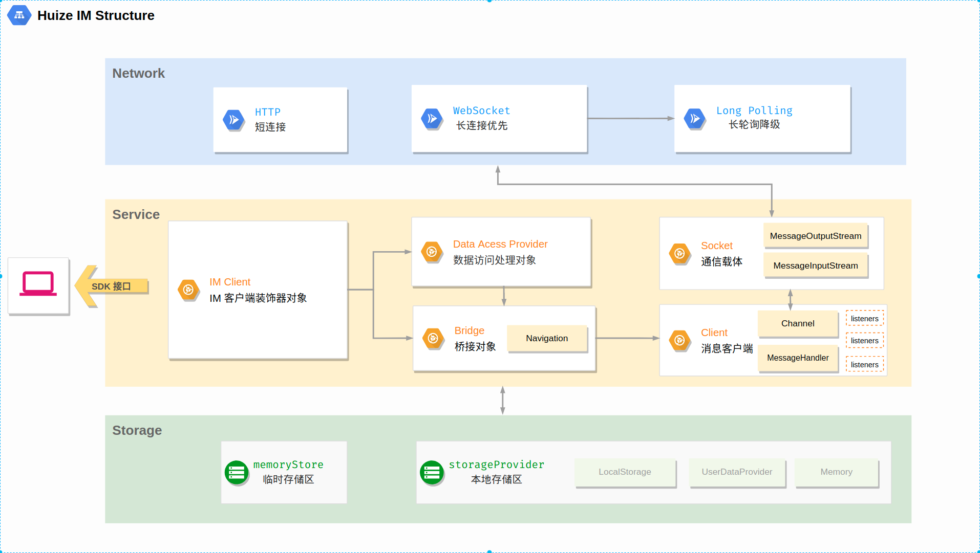
Task: Click the Memory box in storageProvider
Action: 836,472
